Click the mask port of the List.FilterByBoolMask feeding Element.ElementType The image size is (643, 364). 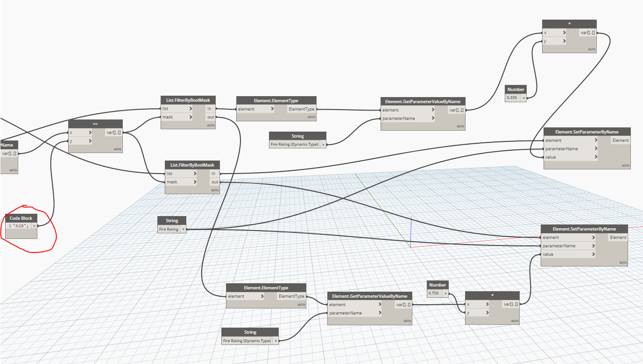176,117
